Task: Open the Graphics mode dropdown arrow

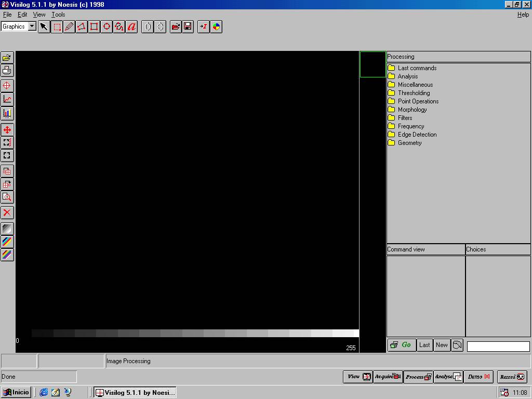Action: (32, 26)
